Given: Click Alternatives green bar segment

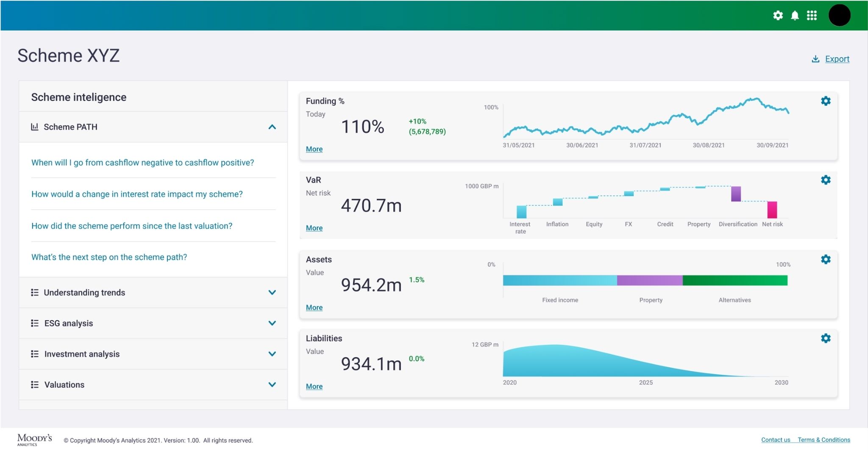Looking at the screenshot, I should (735, 280).
